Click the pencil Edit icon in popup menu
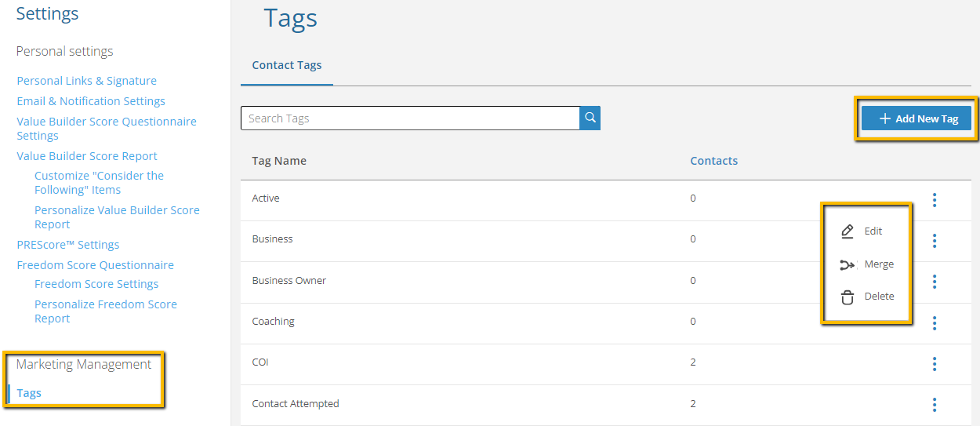The image size is (980, 426). [847, 231]
